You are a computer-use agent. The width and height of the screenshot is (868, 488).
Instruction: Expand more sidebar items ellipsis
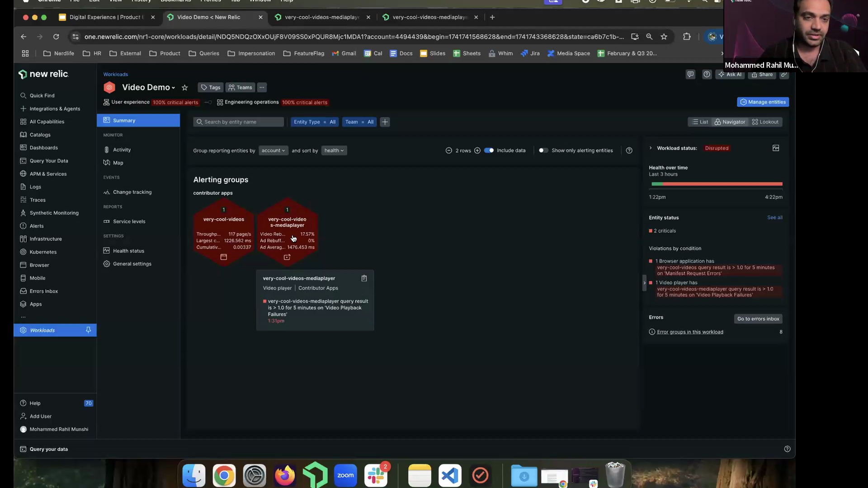pos(23,317)
